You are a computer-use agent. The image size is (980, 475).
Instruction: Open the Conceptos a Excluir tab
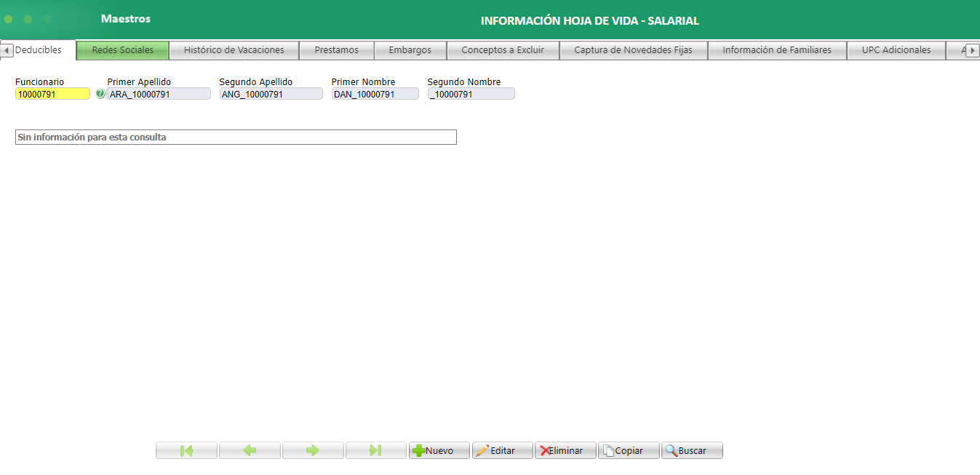click(502, 49)
